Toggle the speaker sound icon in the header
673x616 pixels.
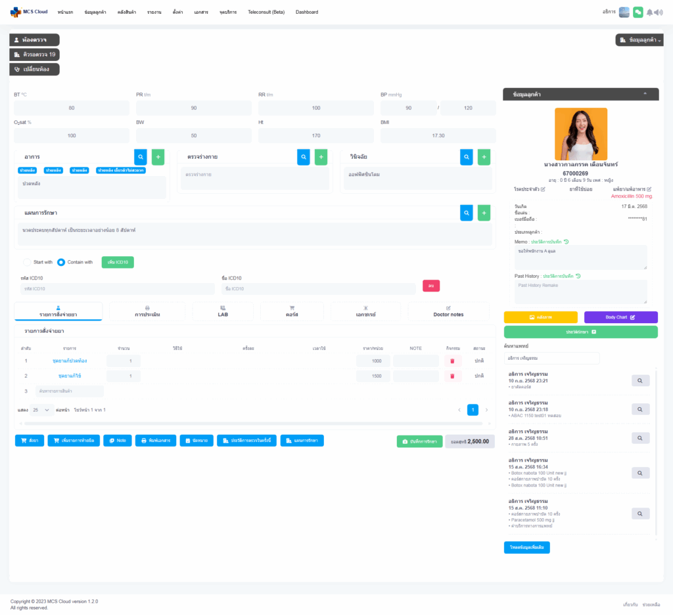[659, 12]
